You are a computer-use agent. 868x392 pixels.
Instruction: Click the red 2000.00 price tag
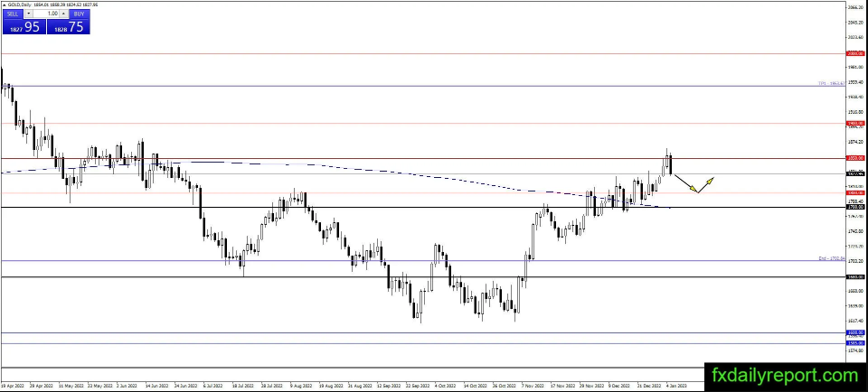coord(855,53)
